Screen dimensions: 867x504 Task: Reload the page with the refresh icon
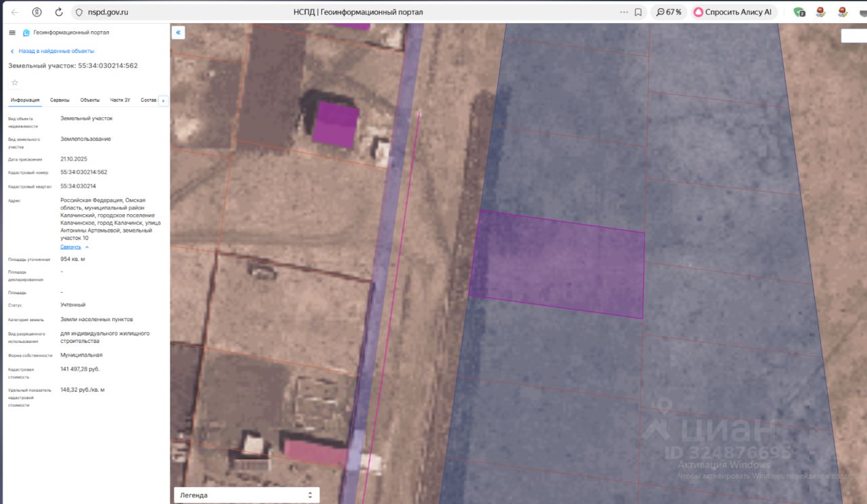[x=59, y=12]
